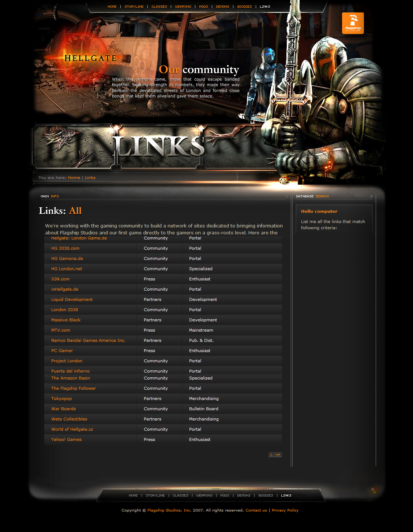Open HOME in the top navigation
The width and height of the screenshot is (413, 532).
112,7
